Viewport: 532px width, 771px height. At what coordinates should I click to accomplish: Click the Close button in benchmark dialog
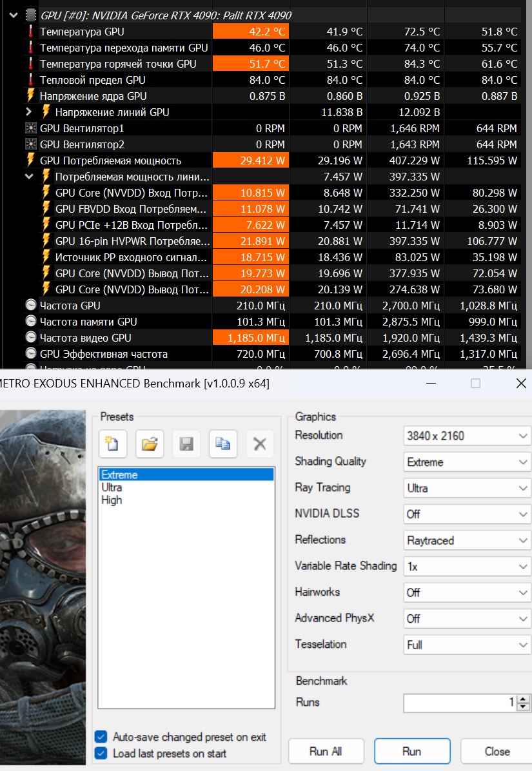click(497, 751)
